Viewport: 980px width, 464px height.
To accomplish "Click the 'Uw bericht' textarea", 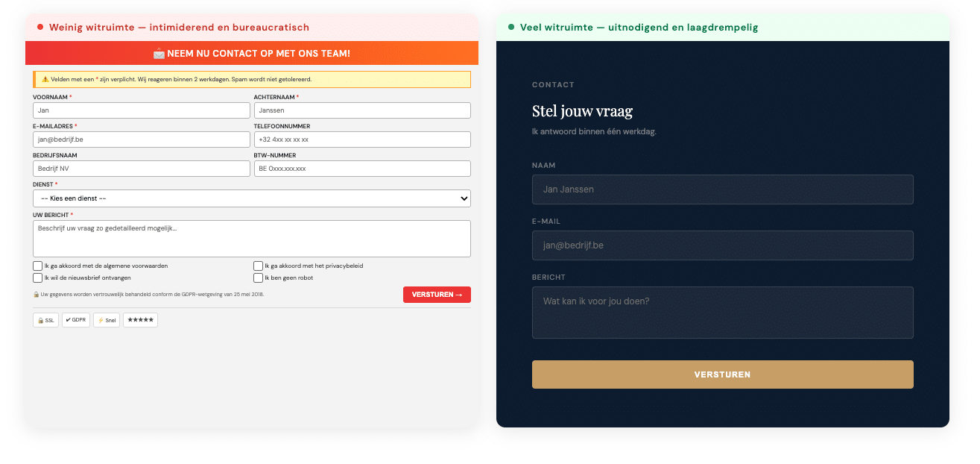I will click(x=252, y=239).
